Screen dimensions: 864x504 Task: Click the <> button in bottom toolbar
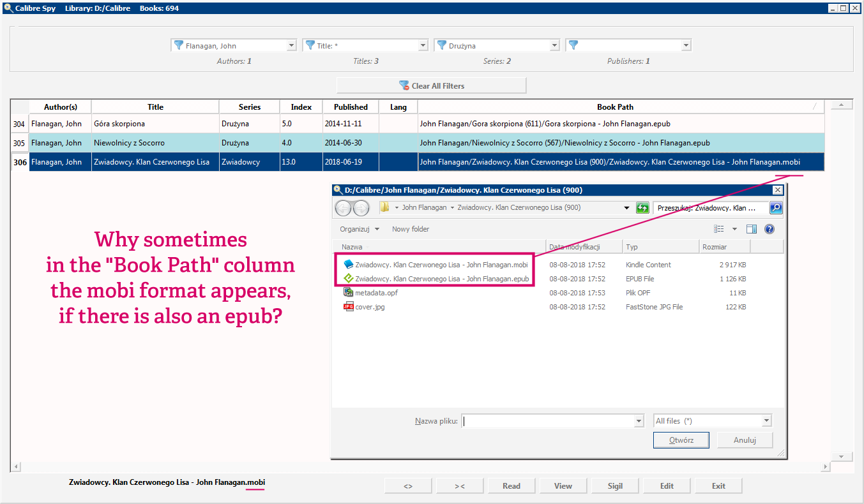(x=408, y=485)
